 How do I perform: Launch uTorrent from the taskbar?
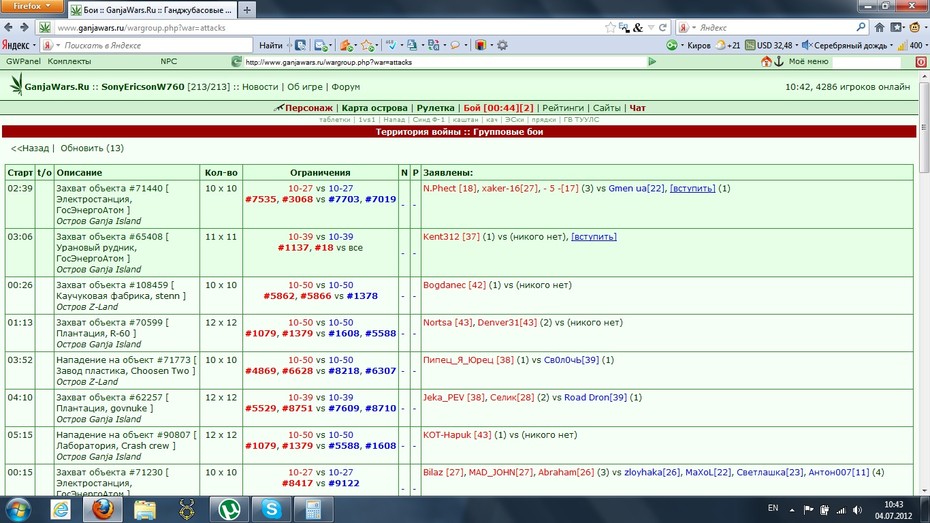point(230,509)
